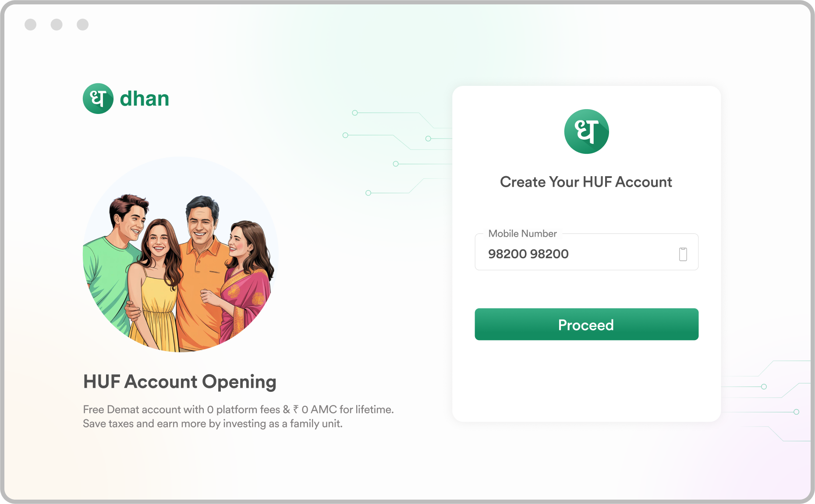Viewport: 815px width, 504px height.
Task: Click the man in orange polo illustration
Action: (202, 272)
